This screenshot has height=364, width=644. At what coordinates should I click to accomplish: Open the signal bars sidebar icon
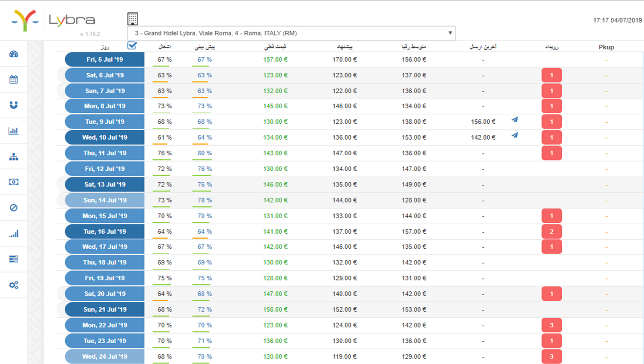coord(14,234)
